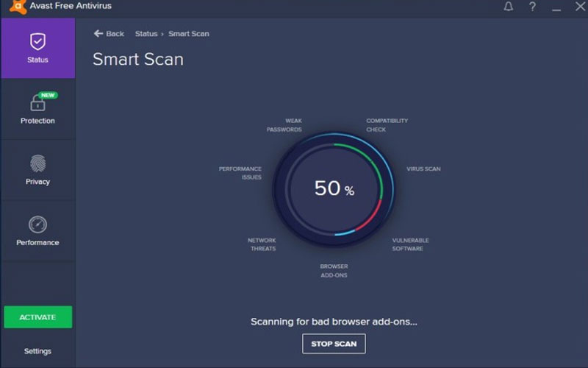Minimize the Avast window
The height and width of the screenshot is (368, 588).
(x=556, y=10)
